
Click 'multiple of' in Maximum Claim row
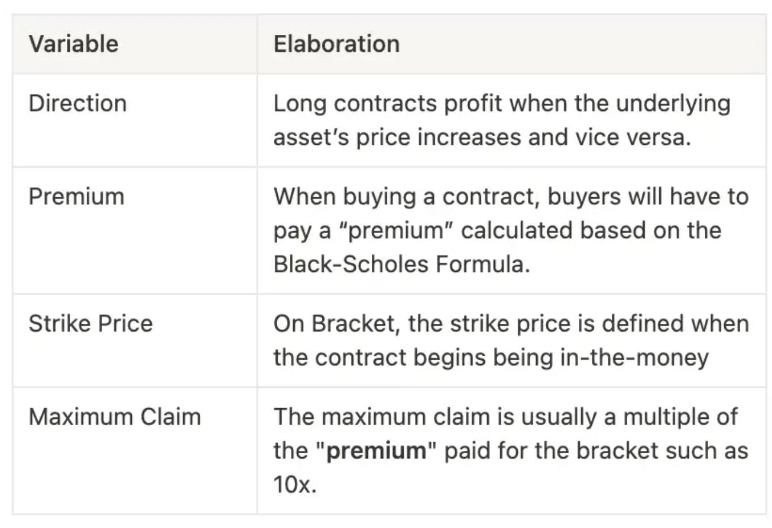point(680,417)
